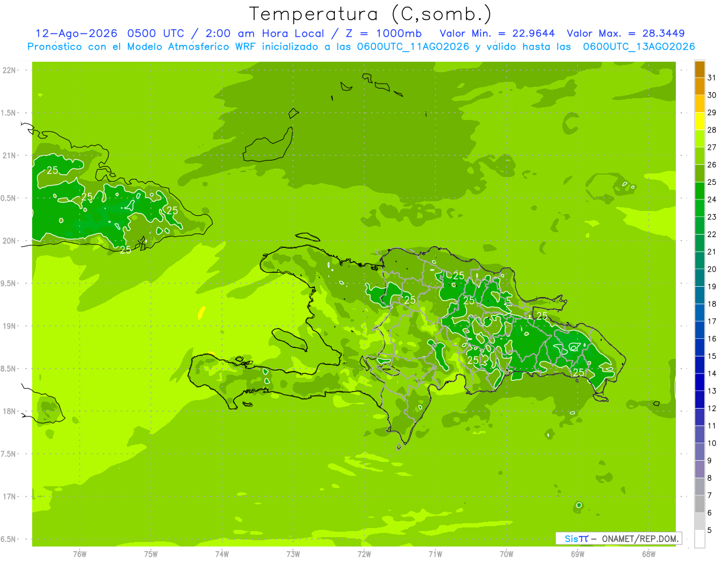Image resolution: width=728 pixels, height=562 pixels.
Task: Click the "71W" longitude axis label
Action: click(435, 554)
